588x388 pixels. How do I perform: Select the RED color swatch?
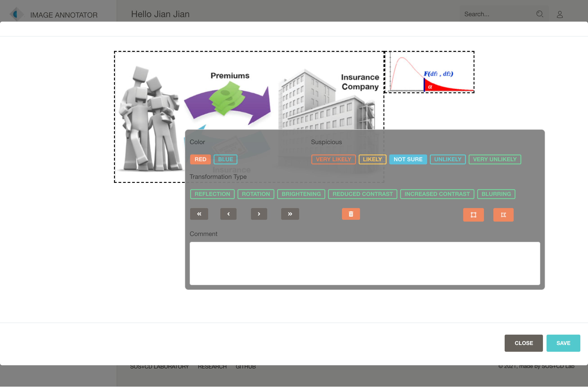(200, 159)
